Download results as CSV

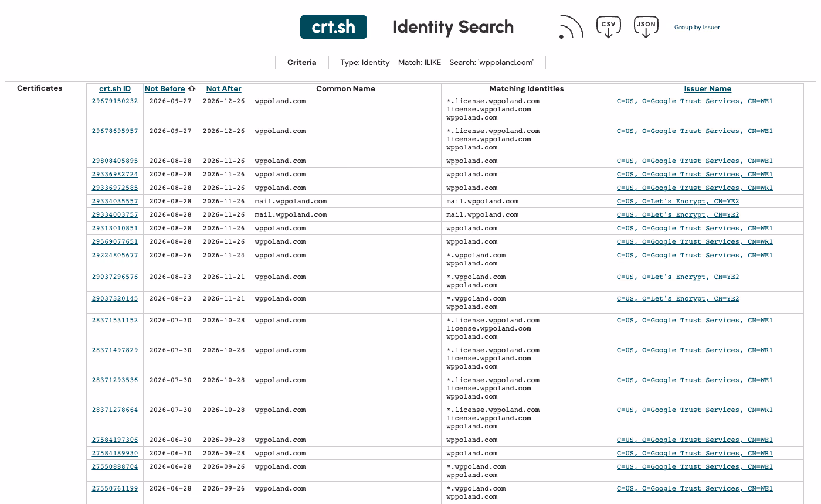[x=609, y=27]
